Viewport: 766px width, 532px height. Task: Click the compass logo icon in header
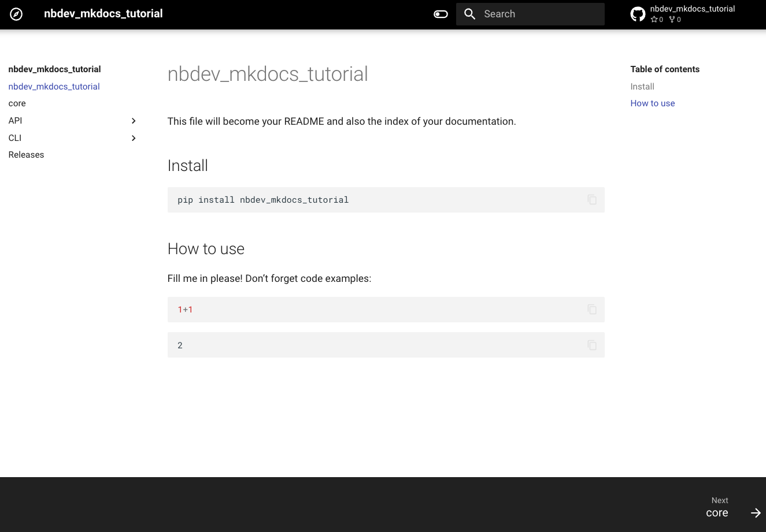click(16, 14)
